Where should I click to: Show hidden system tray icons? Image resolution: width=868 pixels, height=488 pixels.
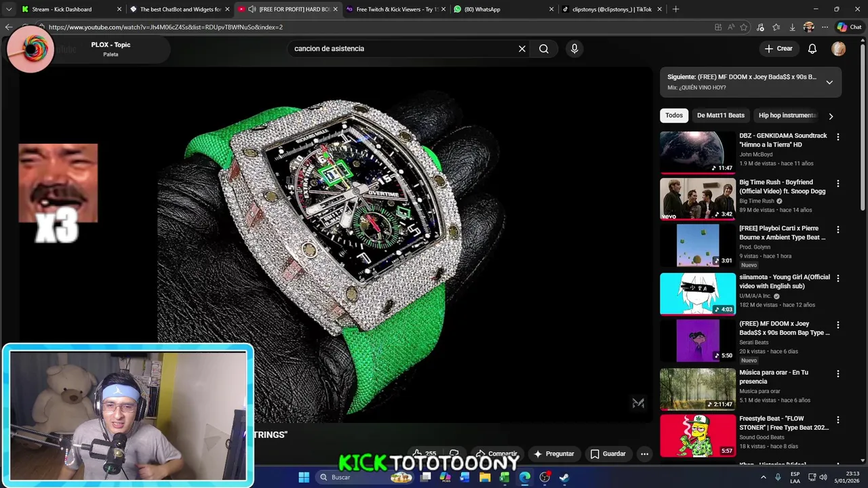coord(764,477)
